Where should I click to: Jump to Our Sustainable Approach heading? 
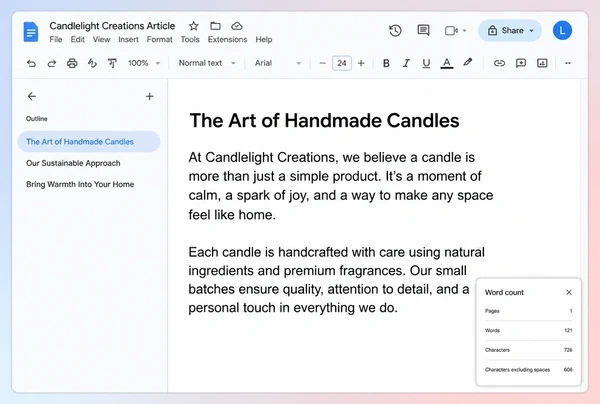[x=73, y=163]
